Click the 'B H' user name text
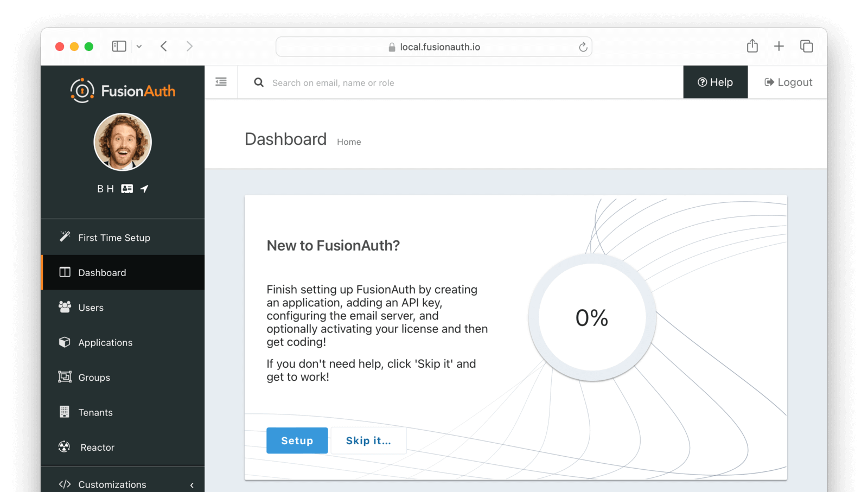The height and width of the screenshot is (492, 868). (105, 189)
